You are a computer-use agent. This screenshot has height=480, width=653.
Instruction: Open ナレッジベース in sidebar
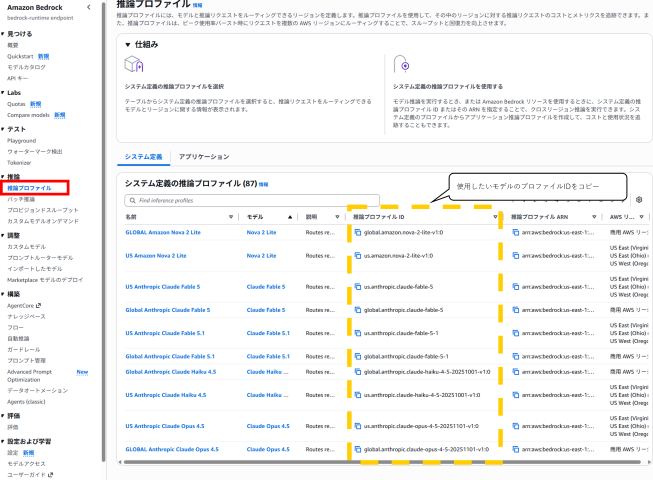pos(26,316)
